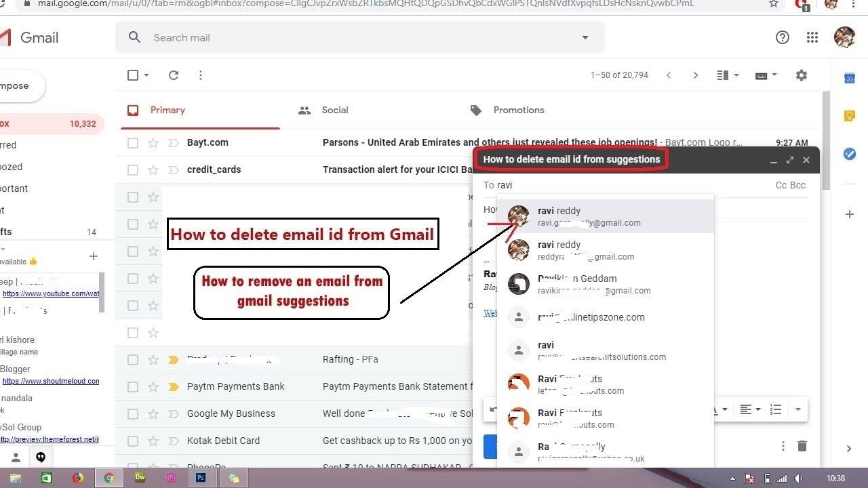Discard the draft with trash icon
Viewport: 868px width, 488px height.
pos(802,446)
